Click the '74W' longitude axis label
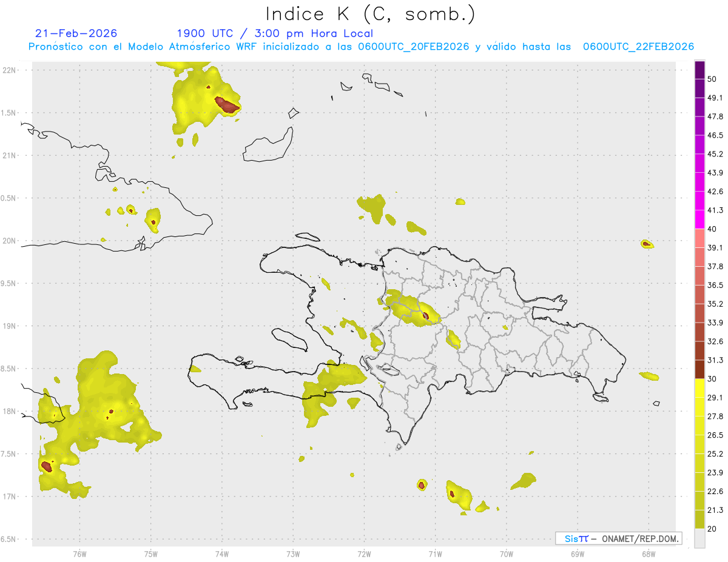Viewport: 728px width, 562px height. coord(222,554)
